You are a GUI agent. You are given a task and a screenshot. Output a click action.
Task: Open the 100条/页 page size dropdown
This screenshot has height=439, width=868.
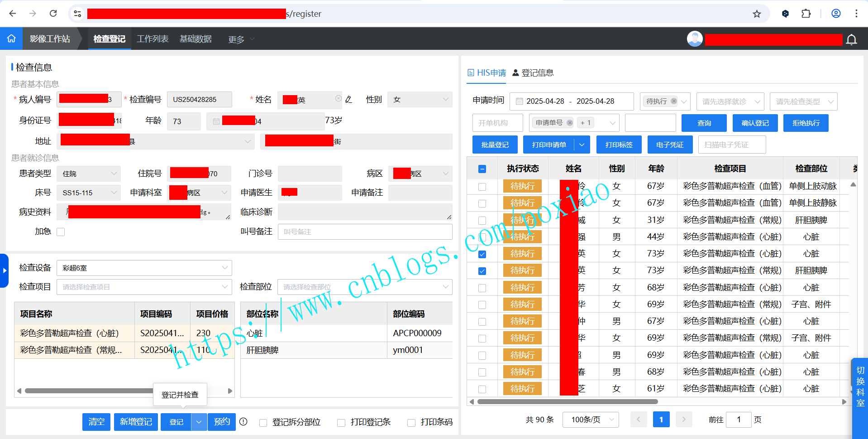[x=591, y=420]
